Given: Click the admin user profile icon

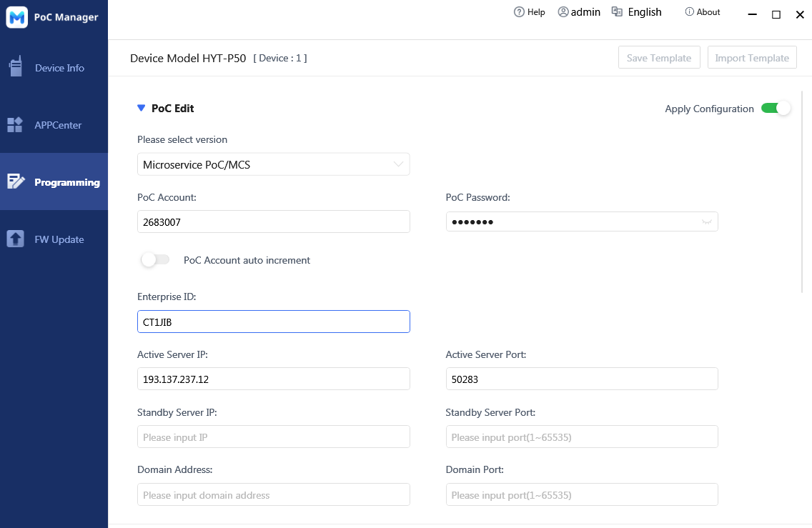Looking at the screenshot, I should [x=563, y=12].
